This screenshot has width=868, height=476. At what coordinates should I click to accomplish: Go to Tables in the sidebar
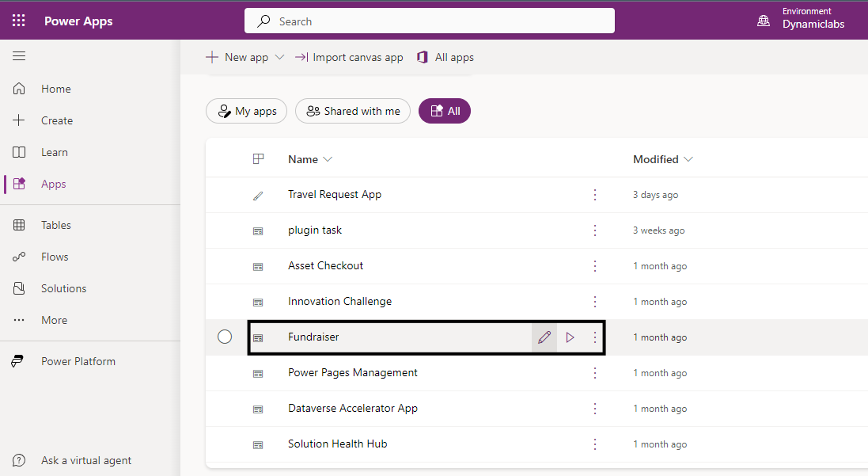(56, 225)
